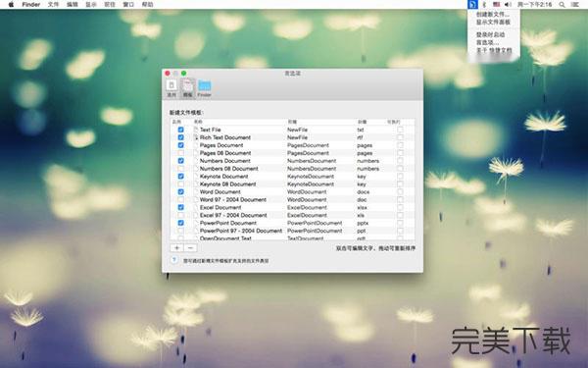Enable Word 97 - 2004 Document checkbox
Screen dimensions: 588x368
pyautogui.click(x=180, y=199)
